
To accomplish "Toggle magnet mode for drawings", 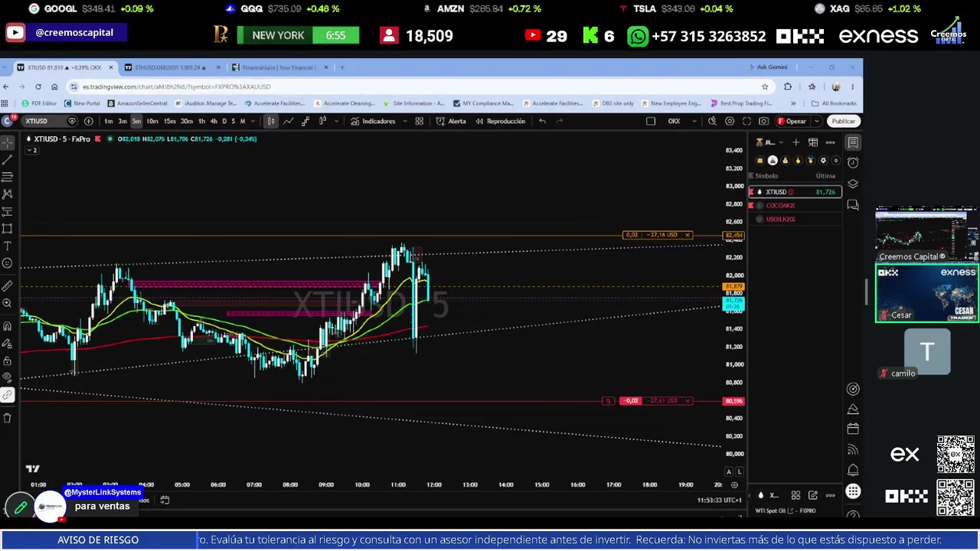I will (x=8, y=326).
